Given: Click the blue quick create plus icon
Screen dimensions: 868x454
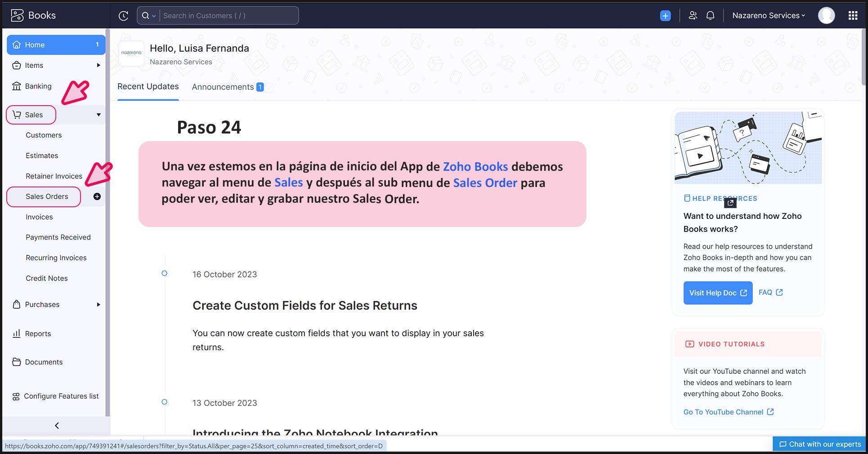Looking at the screenshot, I should (665, 16).
